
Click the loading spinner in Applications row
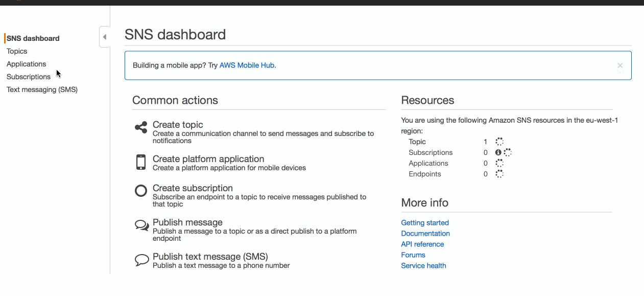(499, 163)
